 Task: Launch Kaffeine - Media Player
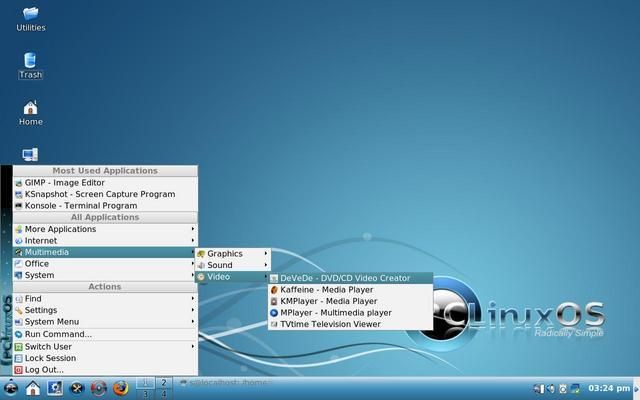[350, 290]
